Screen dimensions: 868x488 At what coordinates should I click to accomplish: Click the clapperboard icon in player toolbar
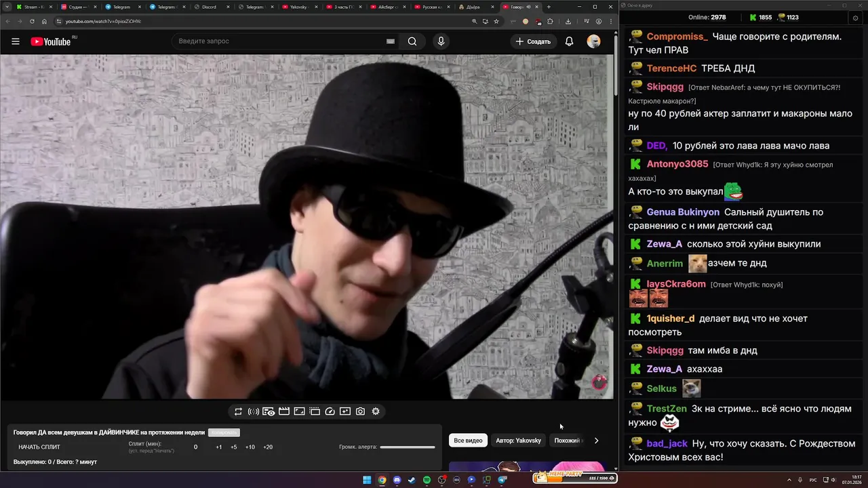click(284, 411)
